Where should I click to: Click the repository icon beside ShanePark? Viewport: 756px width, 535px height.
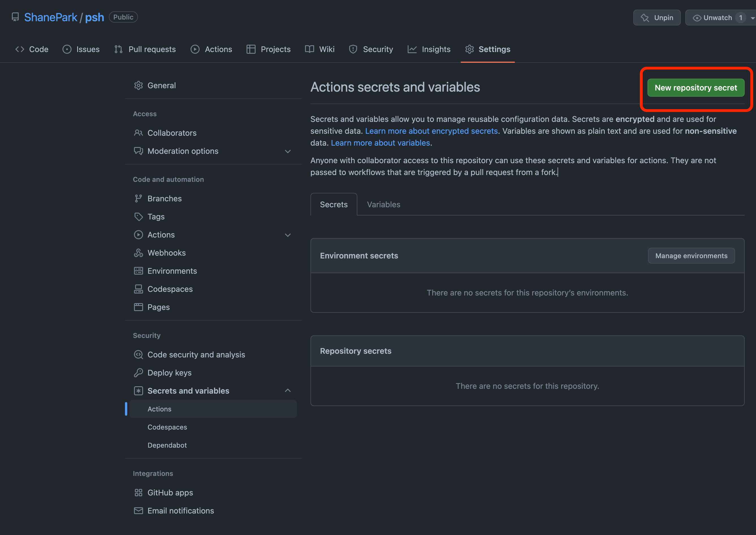coord(15,17)
